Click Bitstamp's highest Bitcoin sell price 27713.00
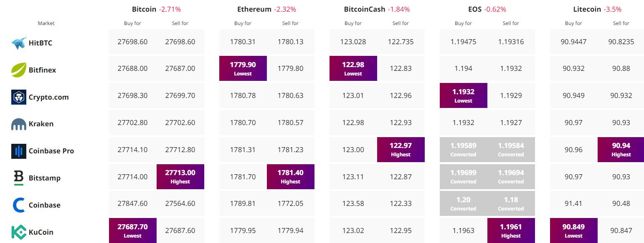The width and height of the screenshot is (644, 243). [x=180, y=177]
